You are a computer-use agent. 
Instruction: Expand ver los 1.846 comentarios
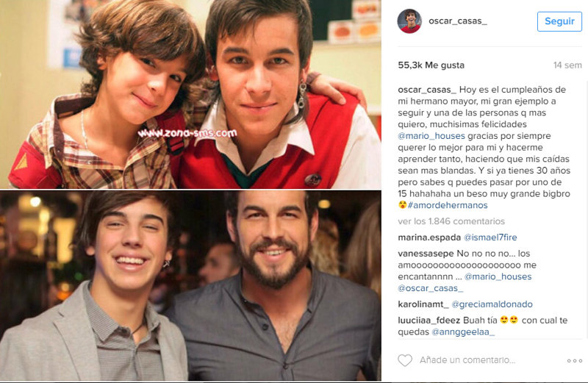tap(451, 221)
